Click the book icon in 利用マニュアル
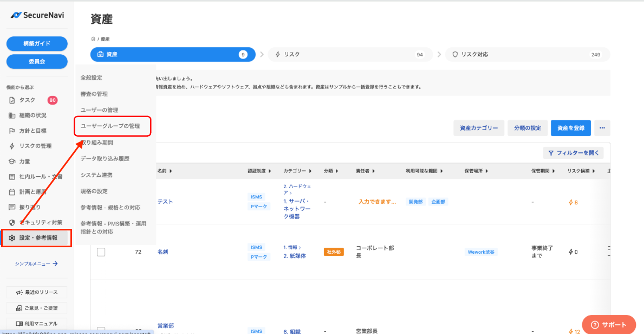The width and height of the screenshot is (644, 334). (19, 323)
